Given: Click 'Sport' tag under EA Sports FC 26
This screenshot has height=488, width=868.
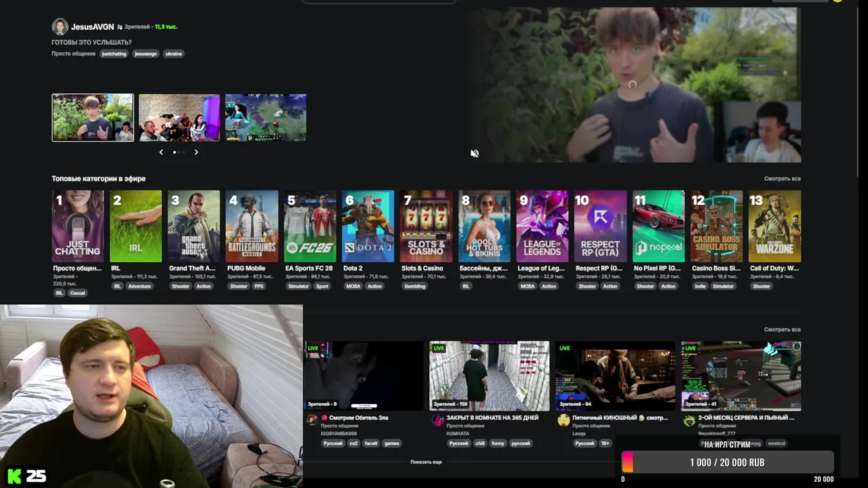Looking at the screenshot, I should [x=322, y=286].
